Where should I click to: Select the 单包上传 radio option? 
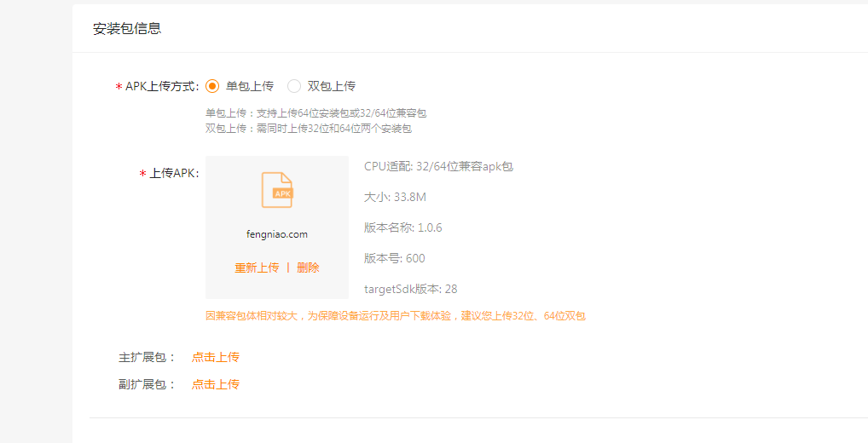pyautogui.click(x=212, y=86)
